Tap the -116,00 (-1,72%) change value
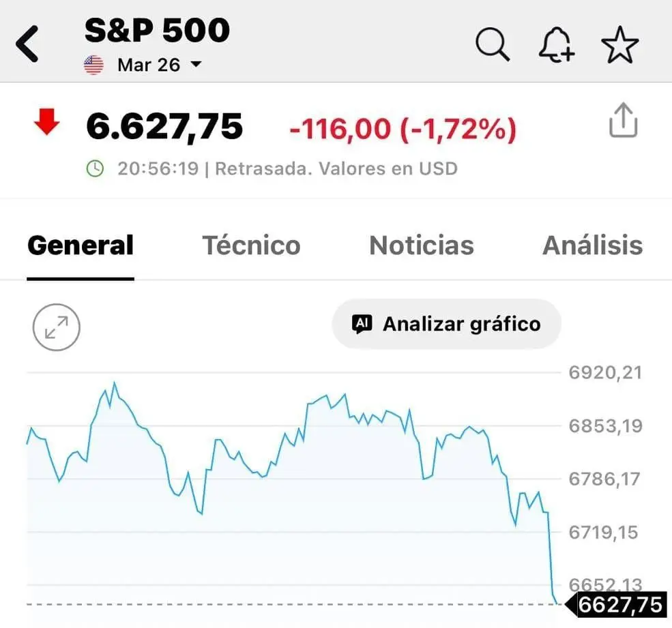Viewport: 672px width, 628px height. (x=403, y=128)
